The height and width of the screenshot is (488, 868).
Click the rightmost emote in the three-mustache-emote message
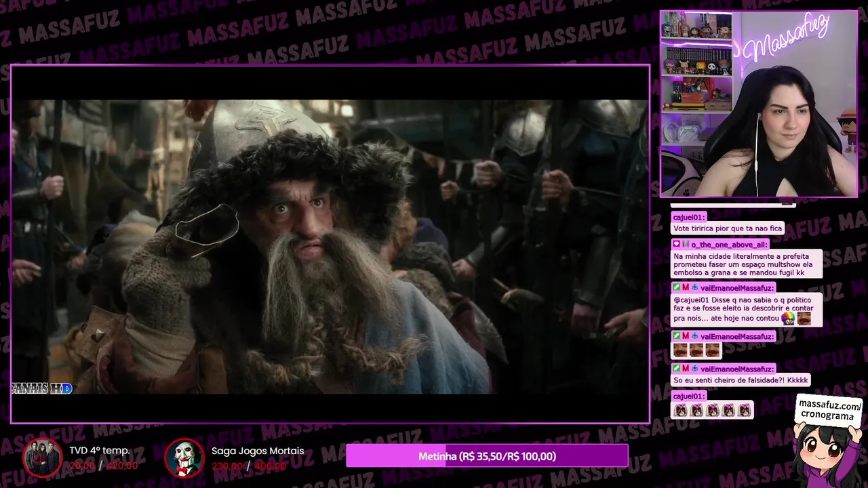coord(712,350)
